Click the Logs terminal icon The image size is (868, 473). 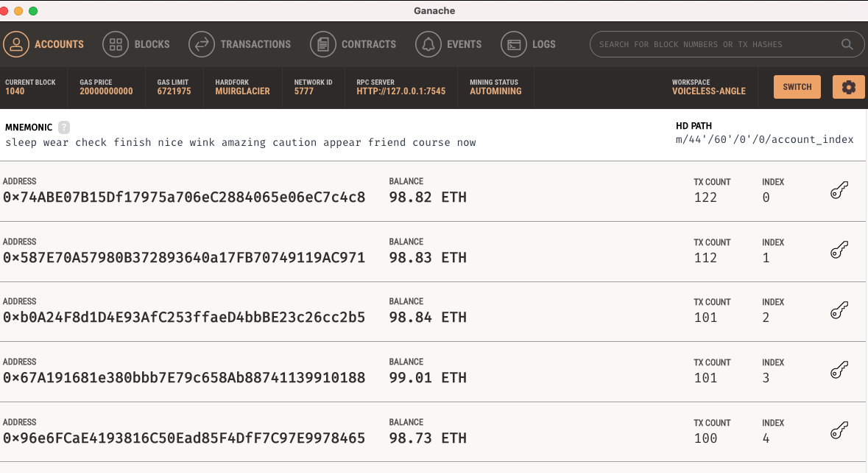514,44
